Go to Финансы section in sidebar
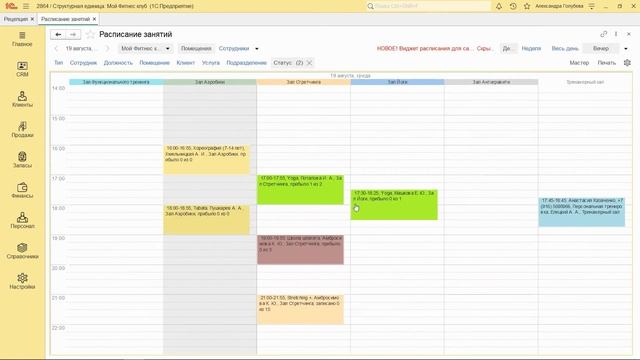The image size is (640, 360). [x=22, y=191]
